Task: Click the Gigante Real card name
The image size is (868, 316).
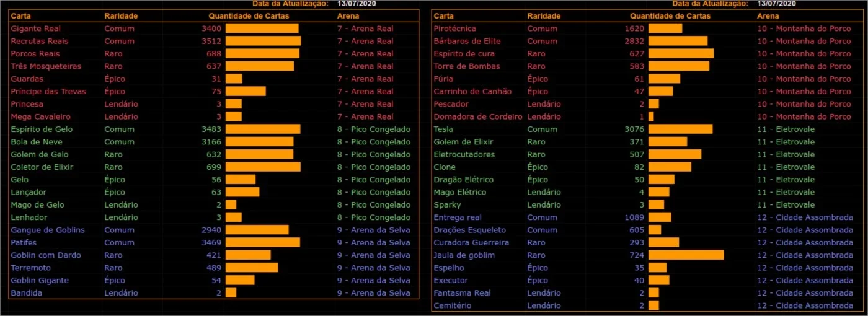Action: point(35,29)
